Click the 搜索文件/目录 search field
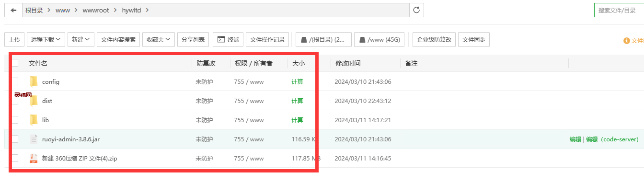Image resolution: width=644 pixels, height=195 pixels. click(x=618, y=10)
